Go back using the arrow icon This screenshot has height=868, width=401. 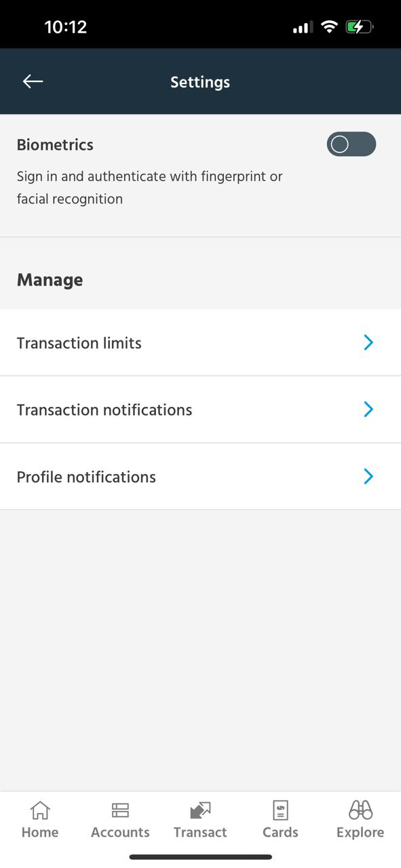pos(33,81)
